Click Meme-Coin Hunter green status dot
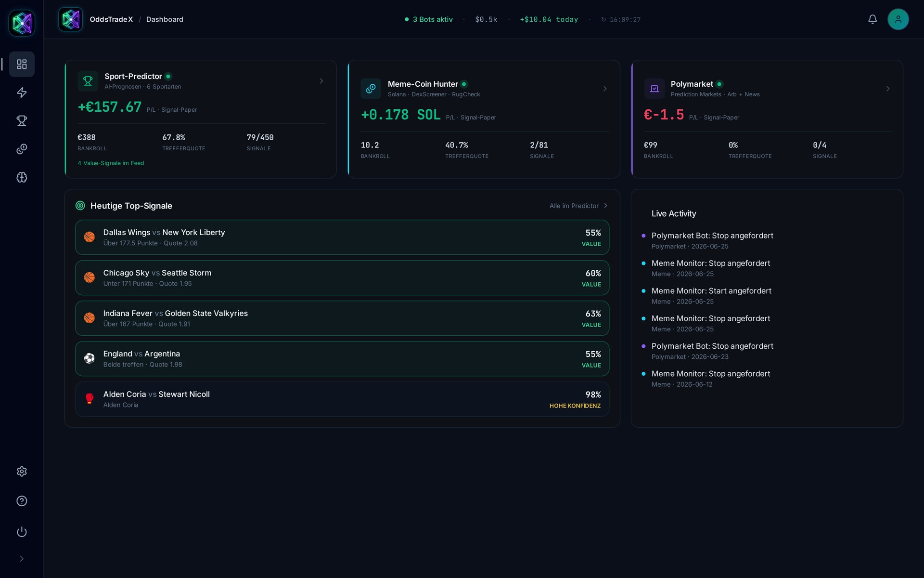 pyautogui.click(x=464, y=84)
